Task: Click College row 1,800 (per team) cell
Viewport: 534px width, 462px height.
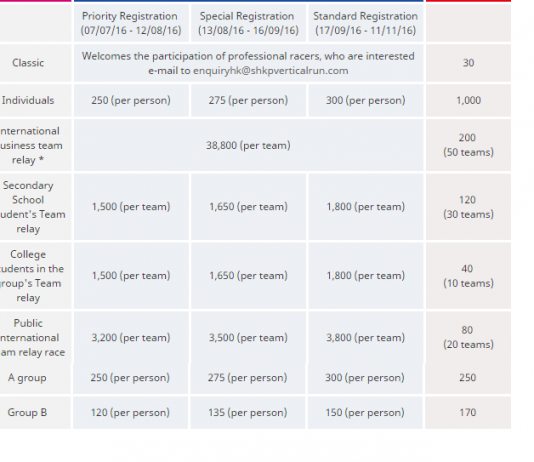Action: pyautogui.click(x=366, y=275)
